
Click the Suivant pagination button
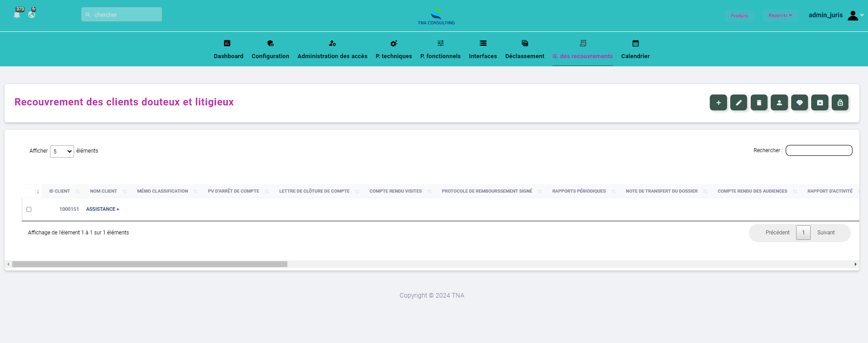point(826,233)
